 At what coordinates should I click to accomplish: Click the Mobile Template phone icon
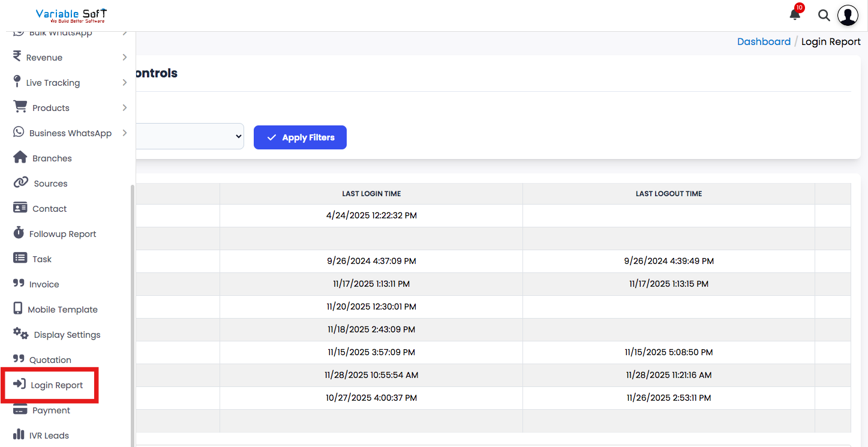click(x=18, y=309)
